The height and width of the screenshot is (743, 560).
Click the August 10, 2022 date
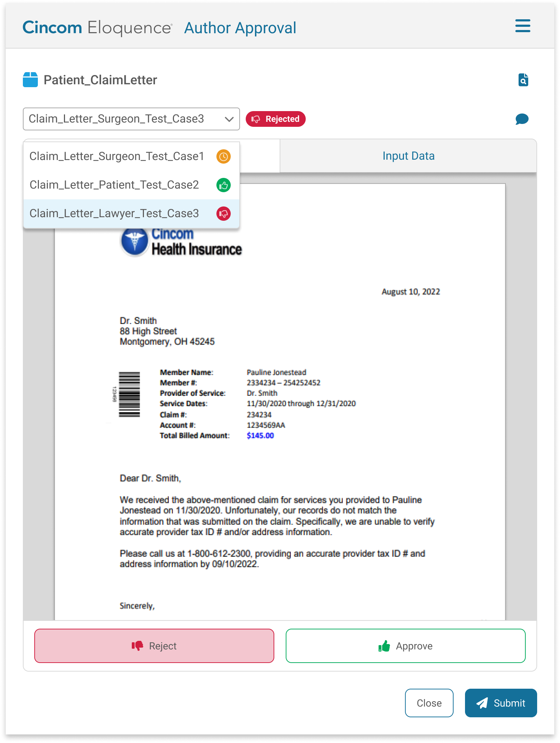click(x=411, y=292)
